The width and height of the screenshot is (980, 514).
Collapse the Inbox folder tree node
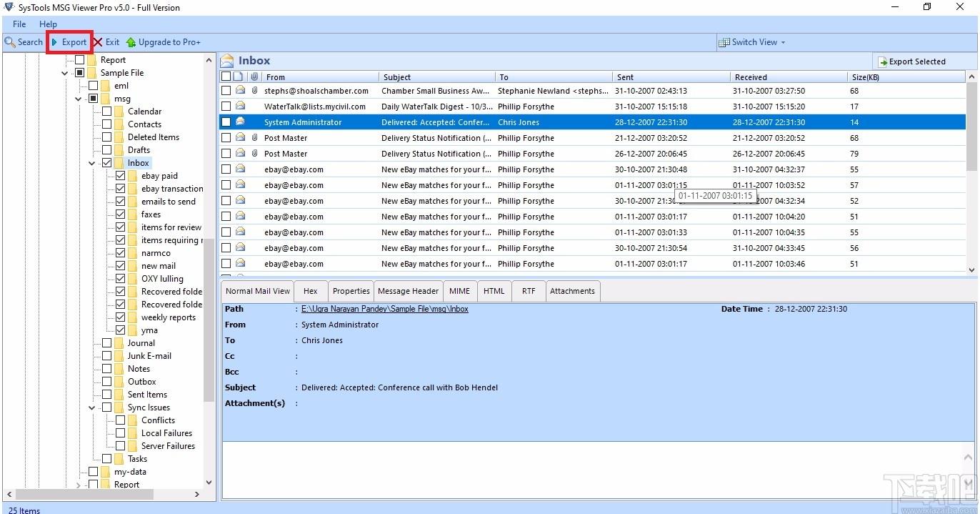pyautogui.click(x=92, y=163)
